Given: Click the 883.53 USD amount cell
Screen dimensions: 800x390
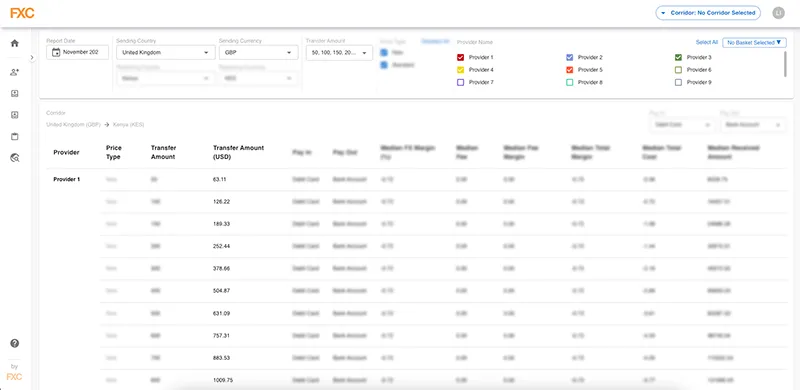Looking at the screenshot, I should [221, 358].
